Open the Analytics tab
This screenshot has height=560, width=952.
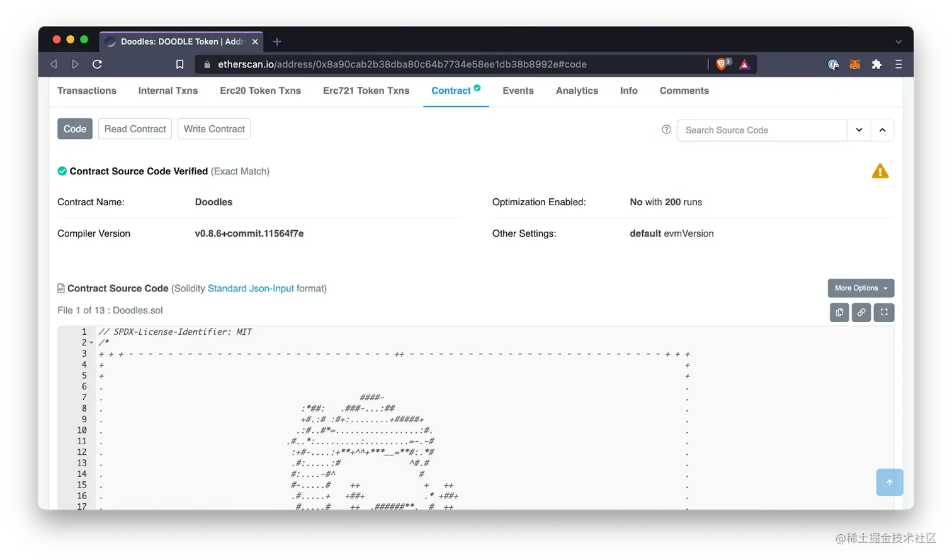click(577, 91)
